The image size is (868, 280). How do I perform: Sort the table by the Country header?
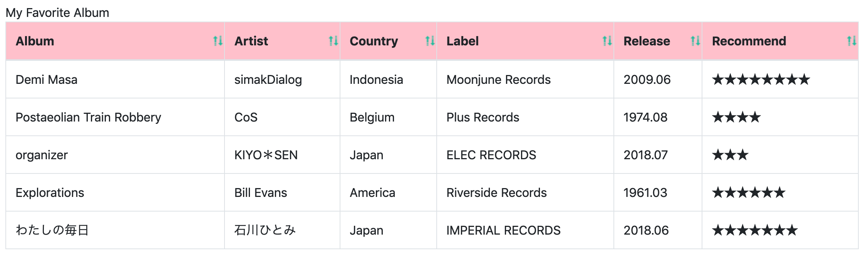pyautogui.click(x=374, y=41)
